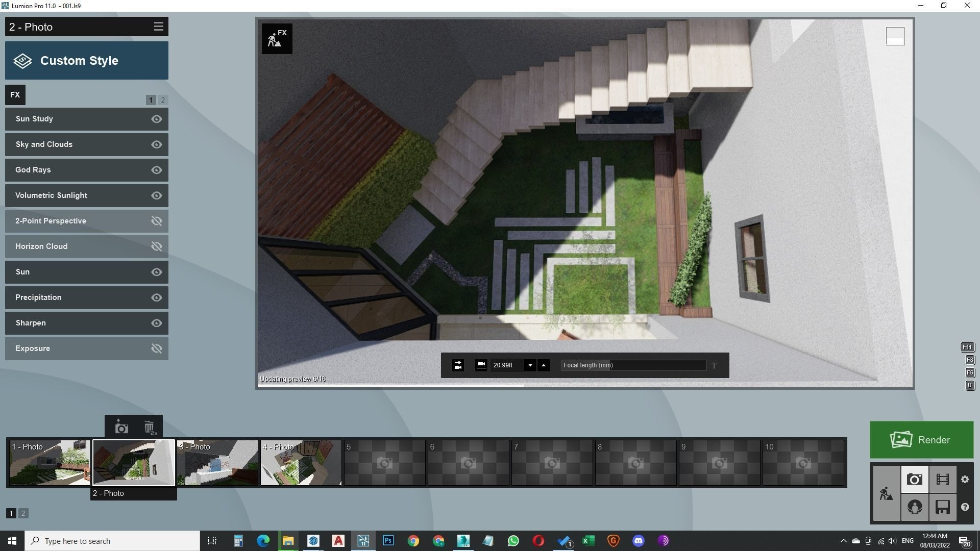
Task: Click the save floppy disk icon
Action: point(942,507)
